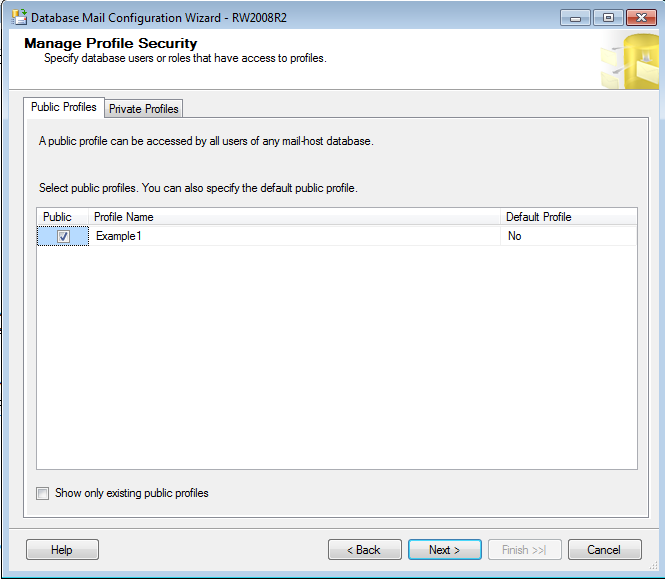Enable Show only existing public profiles

pyautogui.click(x=42, y=493)
